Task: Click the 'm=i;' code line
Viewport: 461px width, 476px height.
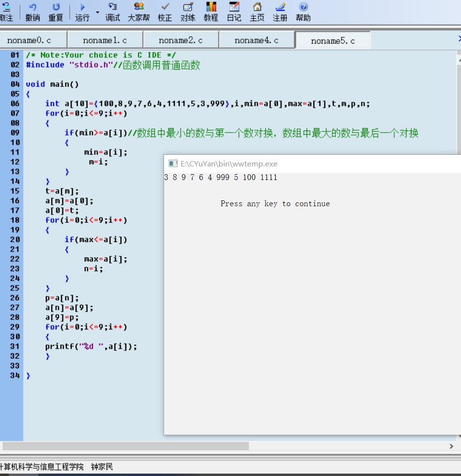Action: coord(99,162)
